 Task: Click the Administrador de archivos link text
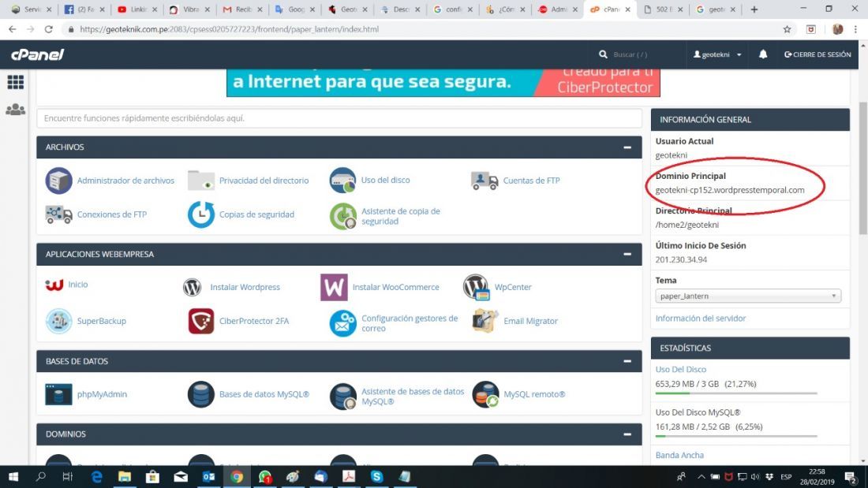click(125, 181)
